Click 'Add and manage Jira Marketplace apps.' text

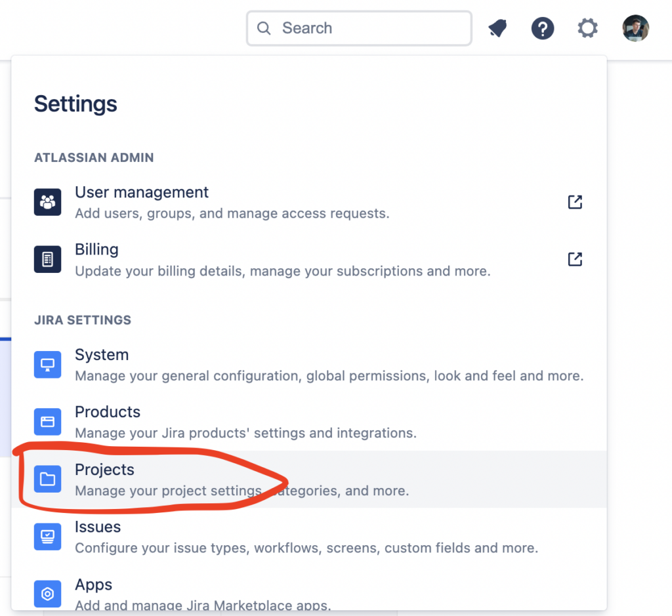click(x=203, y=606)
